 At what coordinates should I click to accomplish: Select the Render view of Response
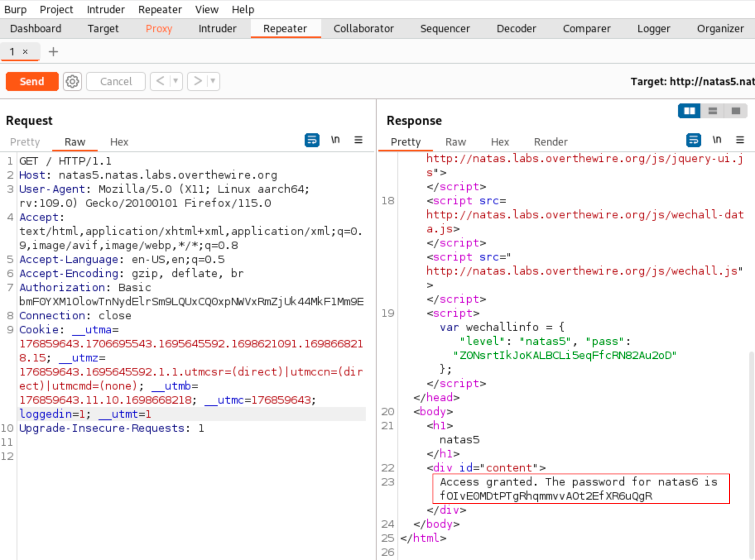click(x=551, y=142)
